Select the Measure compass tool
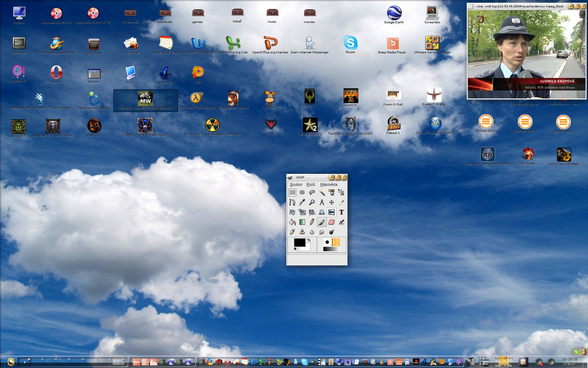The height and width of the screenshot is (368, 588). [322, 202]
